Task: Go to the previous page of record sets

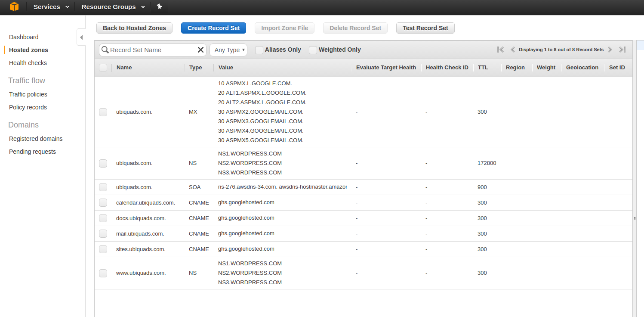Action: (x=513, y=50)
